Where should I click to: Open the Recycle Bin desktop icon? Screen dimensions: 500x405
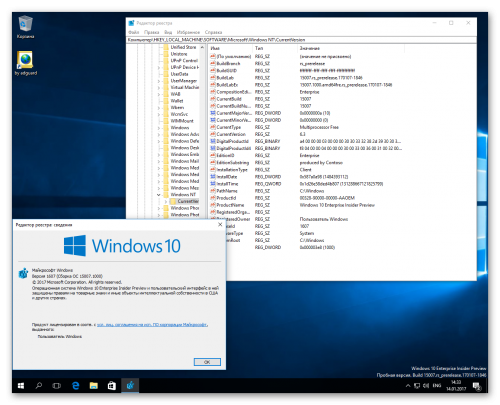26,27
